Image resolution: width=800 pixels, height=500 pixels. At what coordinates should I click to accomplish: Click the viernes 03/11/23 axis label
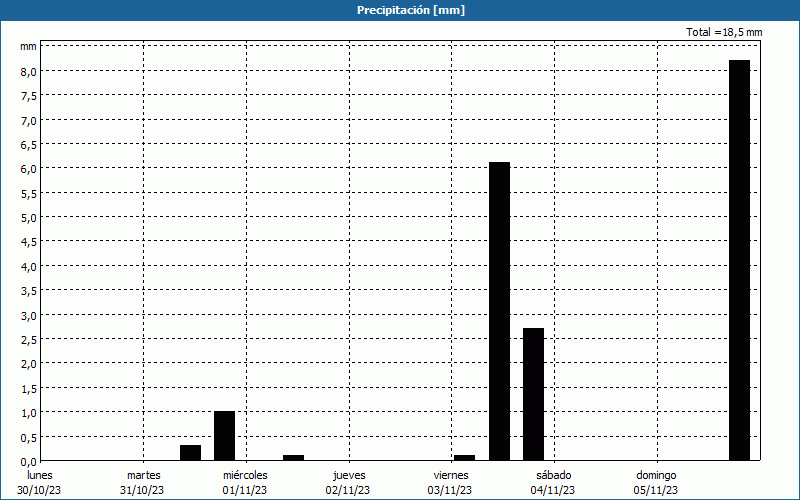pyautogui.click(x=451, y=483)
